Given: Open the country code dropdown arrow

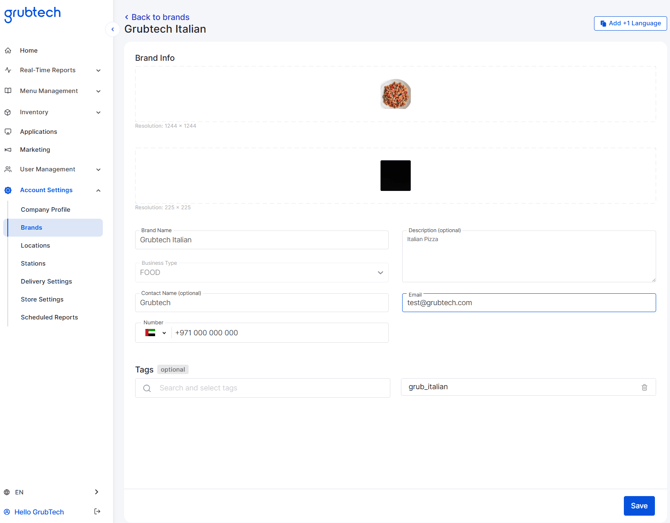Looking at the screenshot, I should pos(164,333).
